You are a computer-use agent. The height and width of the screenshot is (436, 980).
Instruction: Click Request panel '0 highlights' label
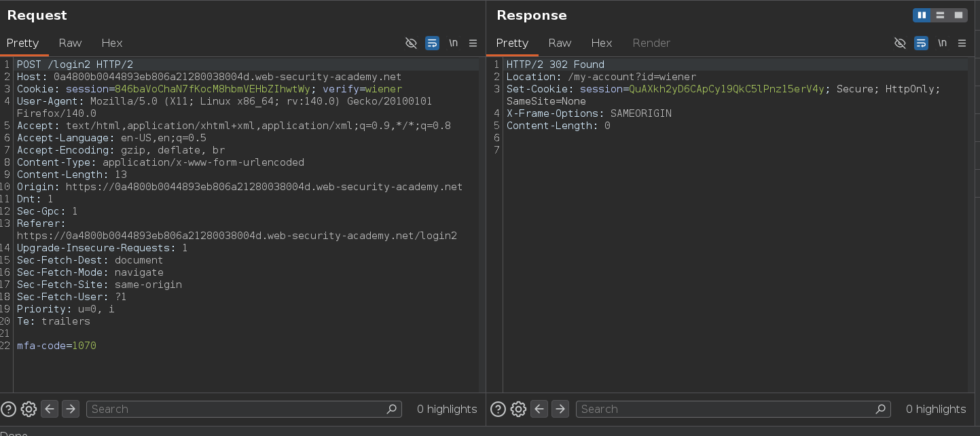[447, 409]
